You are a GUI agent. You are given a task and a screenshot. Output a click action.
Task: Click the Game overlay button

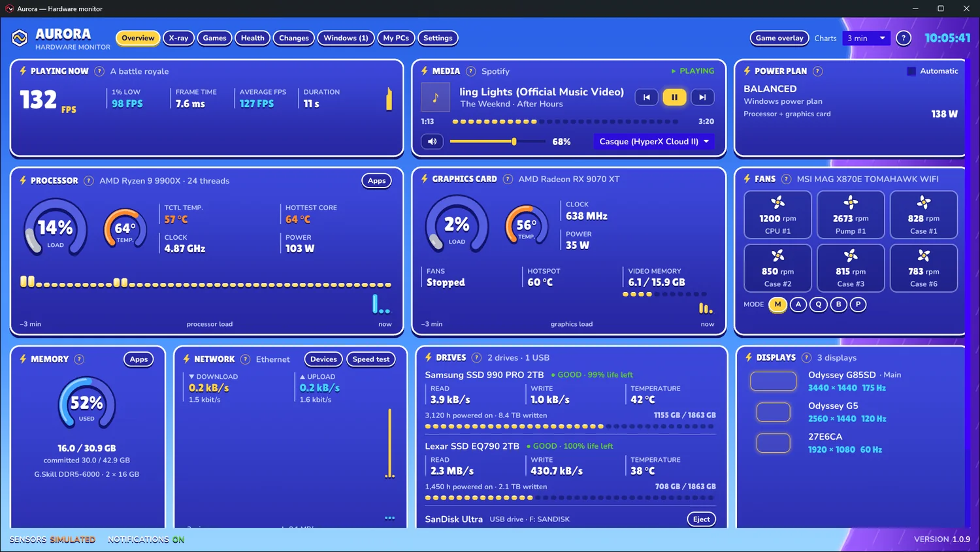tap(779, 38)
